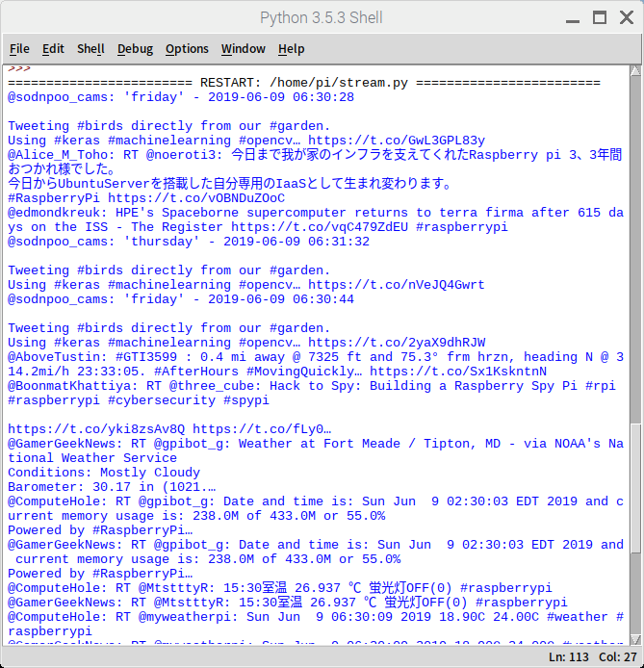Open the Window menu

pyautogui.click(x=244, y=49)
